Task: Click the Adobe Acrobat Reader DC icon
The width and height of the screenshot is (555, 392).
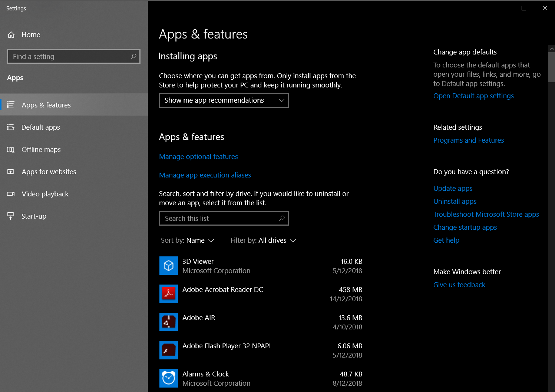Action: [x=169, y=294]
